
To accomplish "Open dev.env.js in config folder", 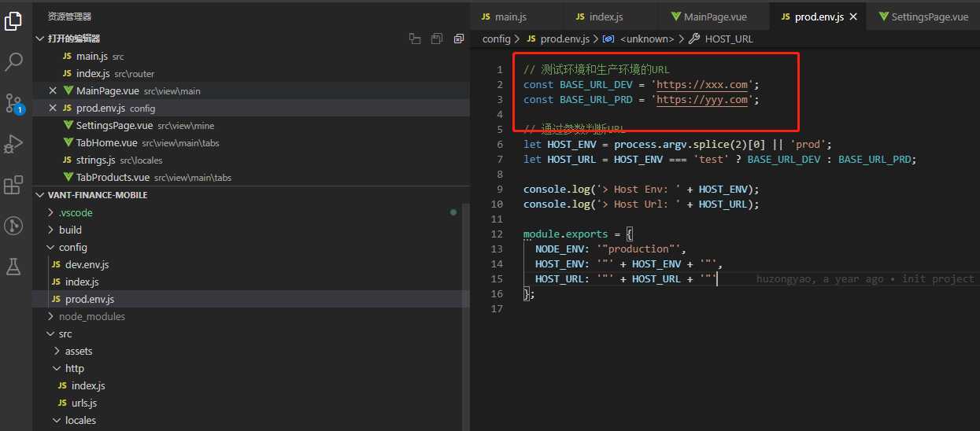I will pyautogui.click(x=87, y=264).
